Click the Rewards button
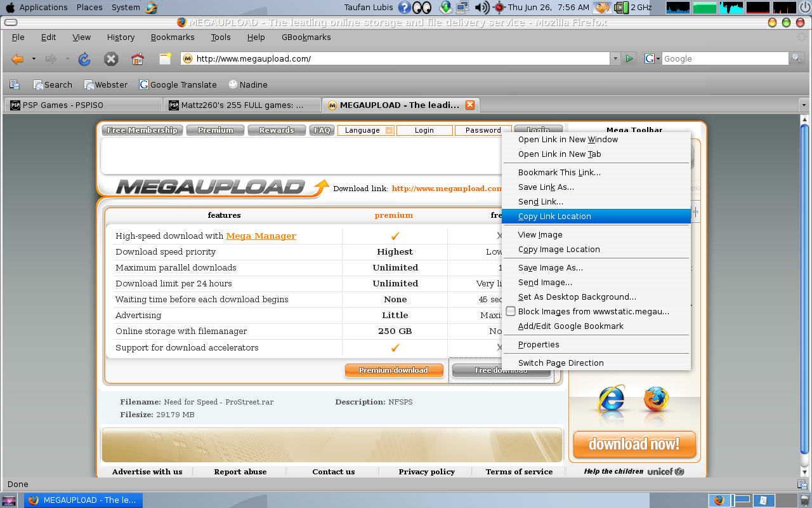 (x=276, y=130)
